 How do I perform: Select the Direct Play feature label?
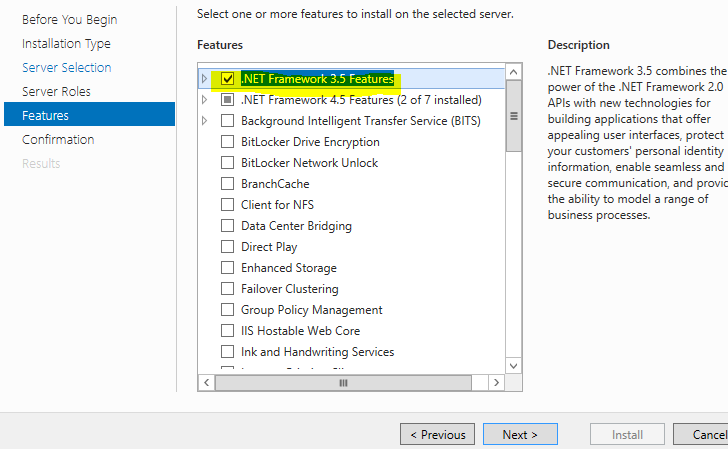(x=269, y=247)
